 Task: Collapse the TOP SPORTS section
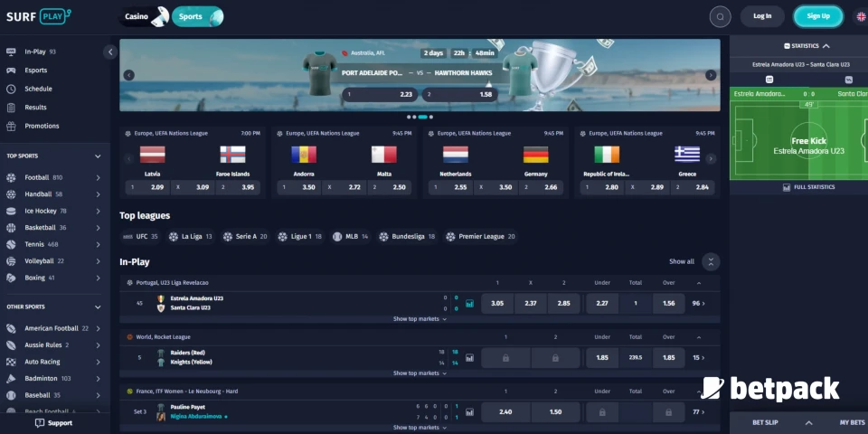pyautogui.click(x=98, y=156)
